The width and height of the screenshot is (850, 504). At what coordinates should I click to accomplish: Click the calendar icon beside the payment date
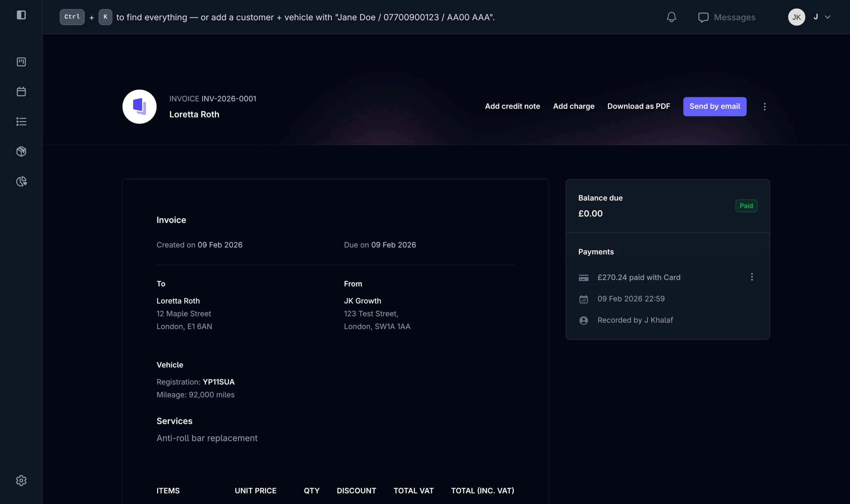583,299
